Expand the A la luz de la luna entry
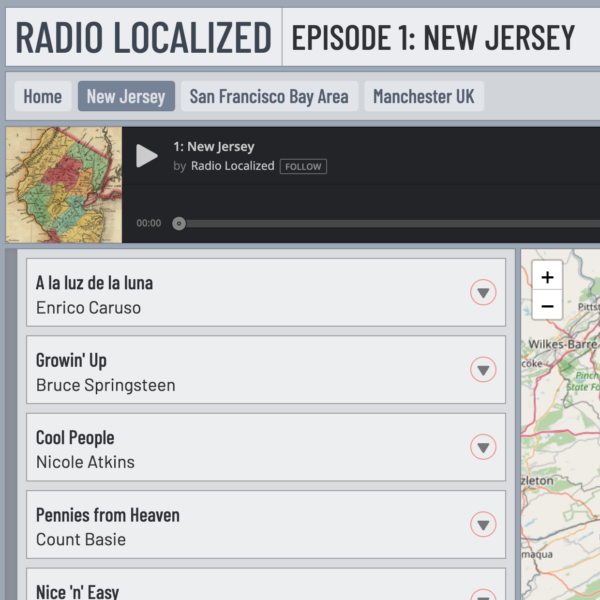The height and width of the screenshot is (600, 600). [x=483, y=292]
